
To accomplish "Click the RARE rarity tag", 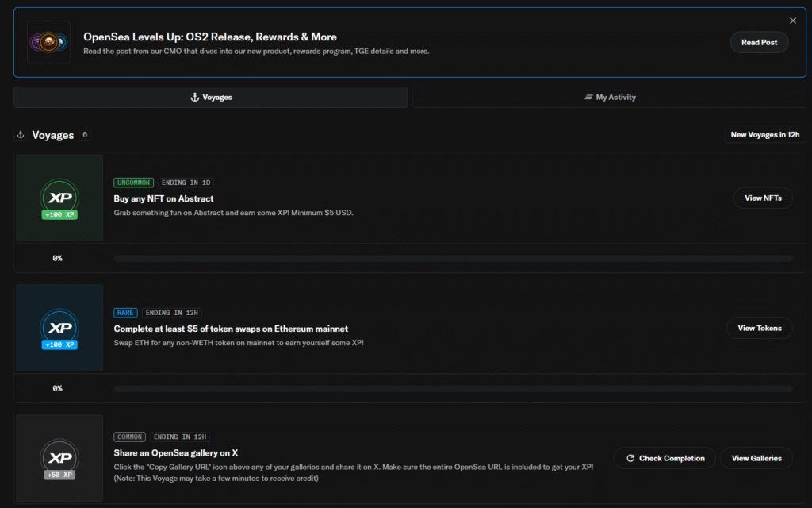I will (x=126, y=313).
